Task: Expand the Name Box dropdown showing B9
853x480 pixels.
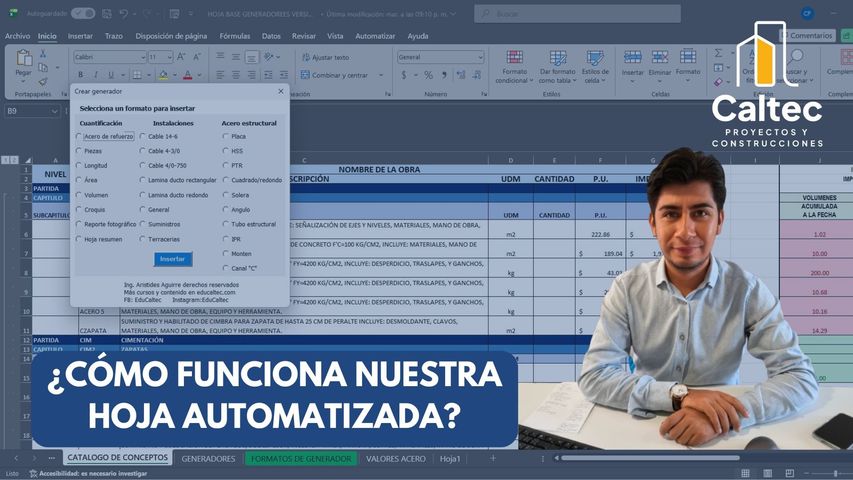Action: [54, 111]
